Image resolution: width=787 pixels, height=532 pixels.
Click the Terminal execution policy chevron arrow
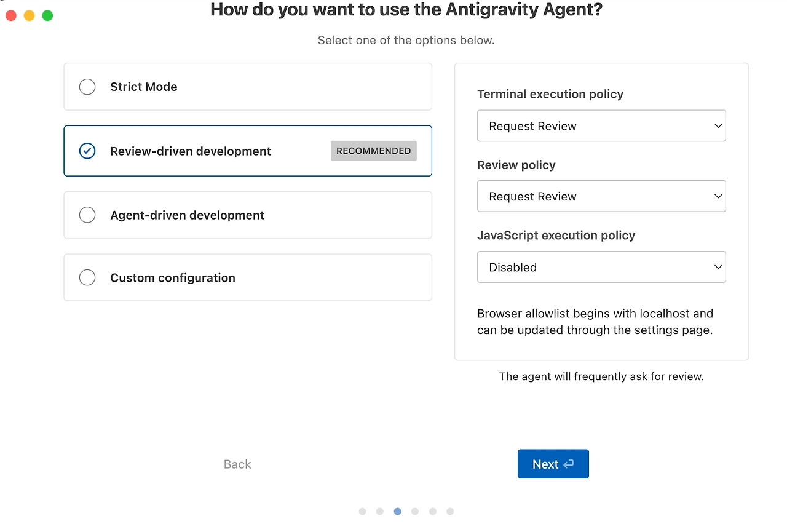pos(718,126)
